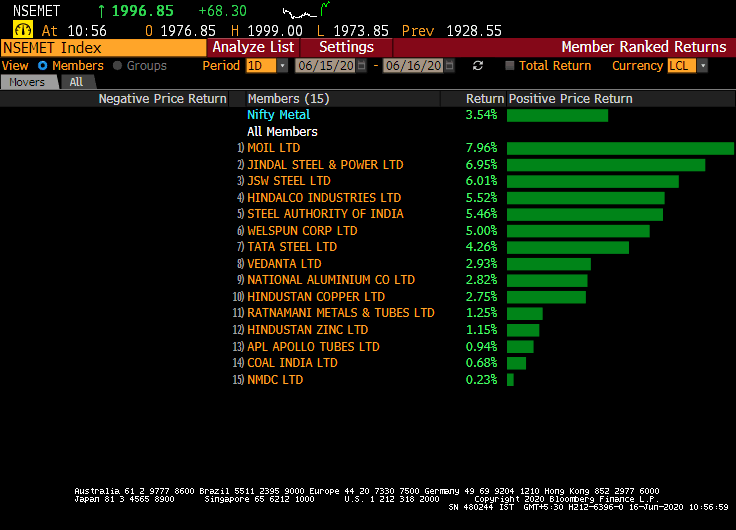
Task: Select the Groups radio button
Action: tap(118, 66)
